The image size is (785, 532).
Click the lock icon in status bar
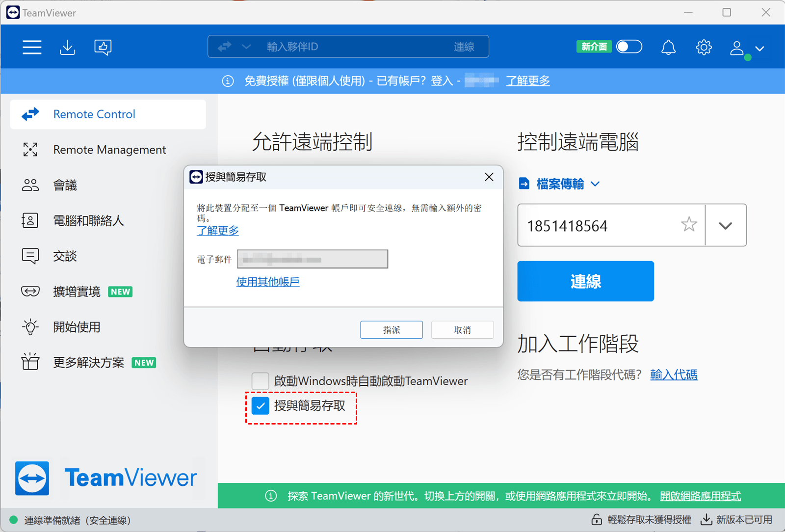click(x=597, y=520)
